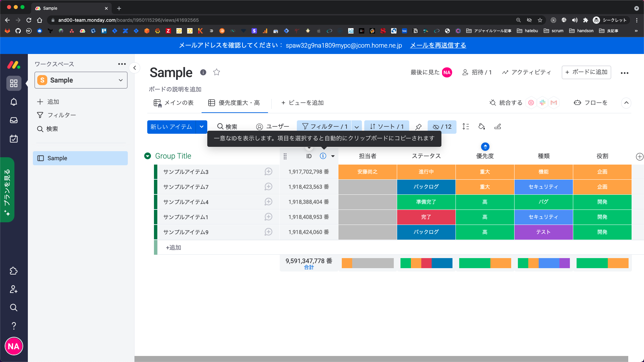Collapse the Group Title group
Viewport: 644px width, 362px height.
[x=148, y=156]
